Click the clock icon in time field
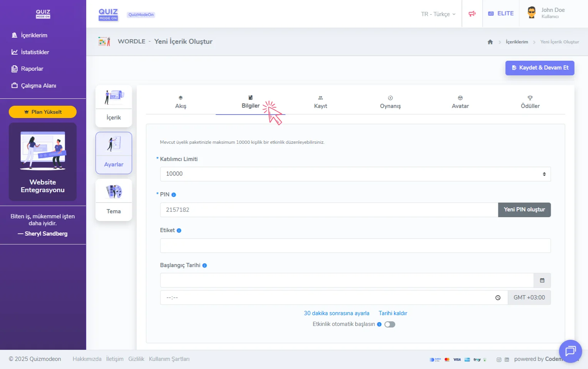This screenshot has width=588, height=369. coord(498,298)
